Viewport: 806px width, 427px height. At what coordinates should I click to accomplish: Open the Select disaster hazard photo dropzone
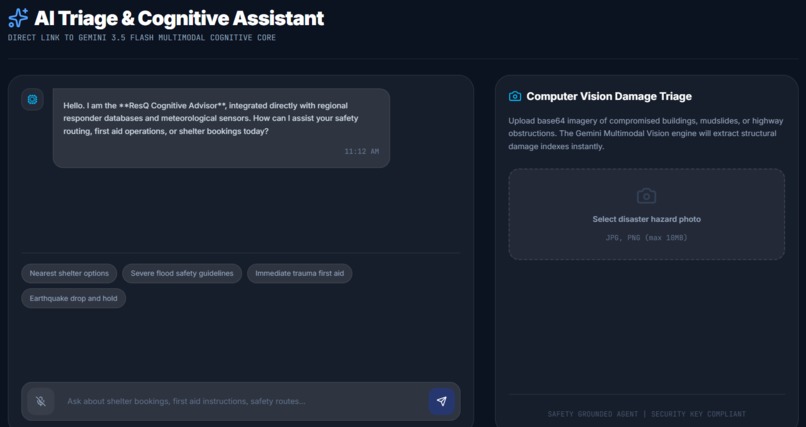(647, 214)
